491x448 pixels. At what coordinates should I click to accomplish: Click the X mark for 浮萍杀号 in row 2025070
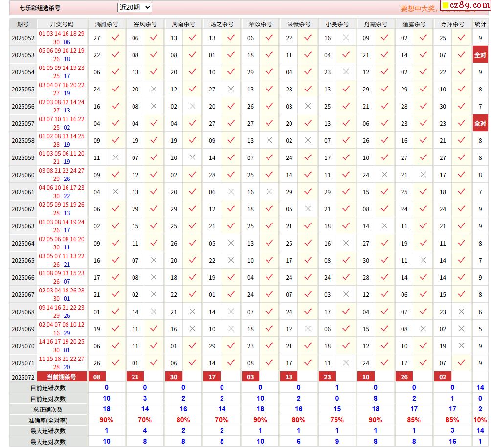(x=462, y=346)
